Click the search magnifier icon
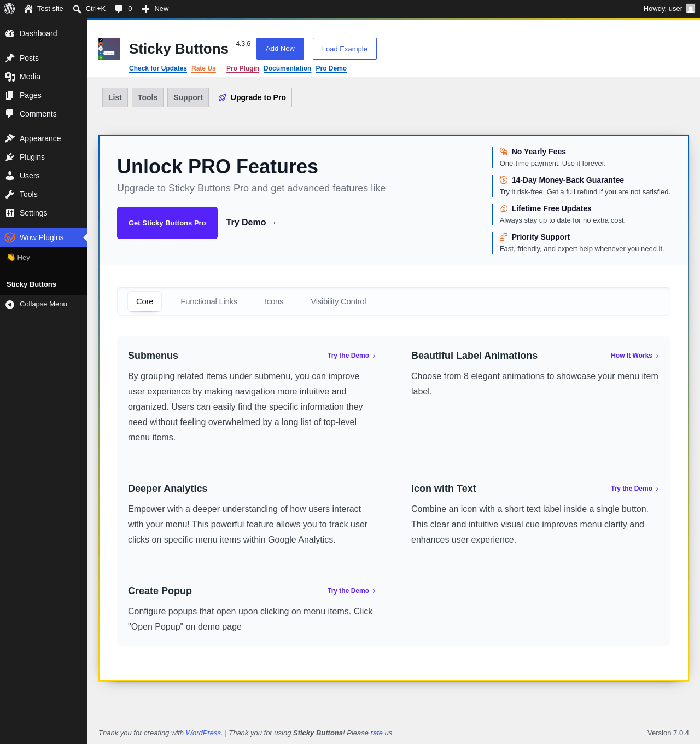This screenshot has width=700, height=744. tap(77, 9)
